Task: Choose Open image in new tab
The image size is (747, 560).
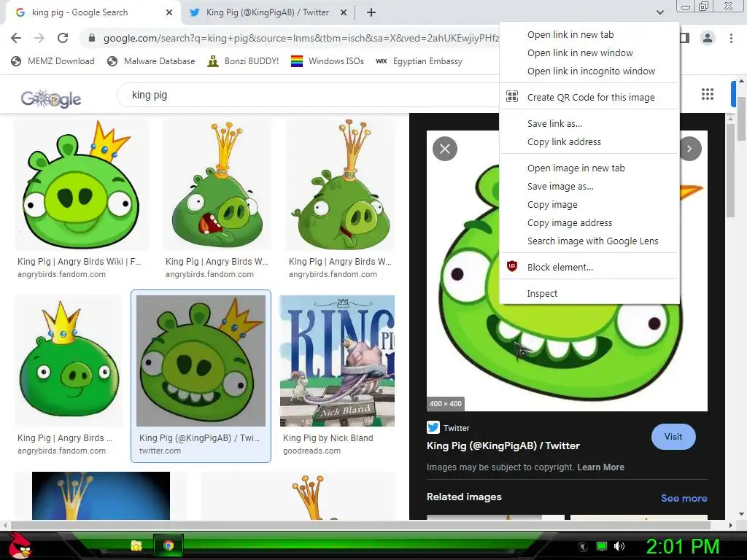Action: pos(589,168)
